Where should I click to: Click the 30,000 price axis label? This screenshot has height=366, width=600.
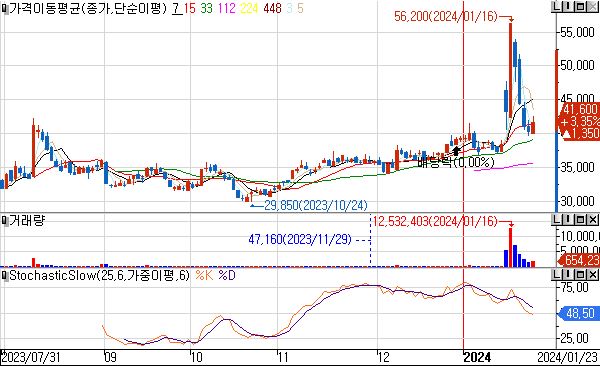point(577,201)
